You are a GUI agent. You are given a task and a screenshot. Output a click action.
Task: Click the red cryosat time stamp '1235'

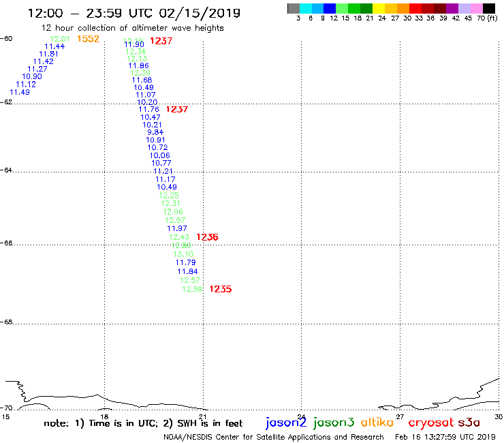(221, 289)
